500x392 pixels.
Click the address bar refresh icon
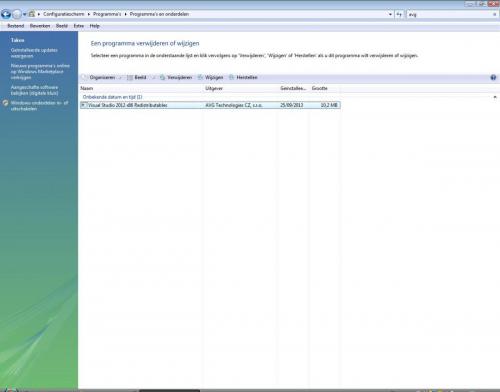tap(399, 14)
